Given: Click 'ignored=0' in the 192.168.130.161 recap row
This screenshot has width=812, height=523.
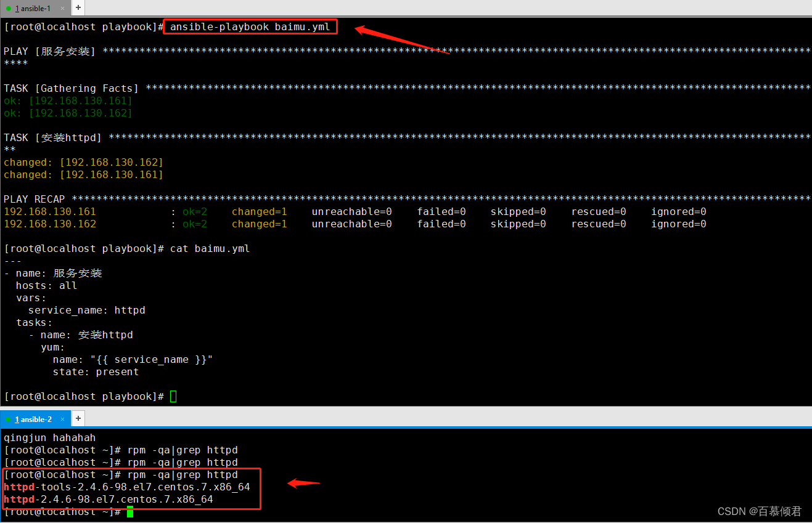Looking at the screenshot, I should pyautogui.click(x=679, y=212).
